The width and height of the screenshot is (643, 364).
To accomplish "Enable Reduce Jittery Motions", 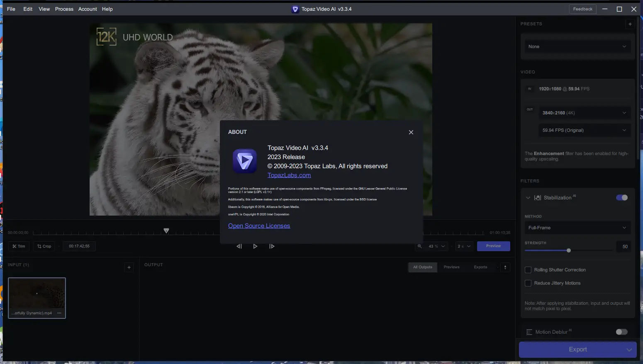I will [528, 283].
